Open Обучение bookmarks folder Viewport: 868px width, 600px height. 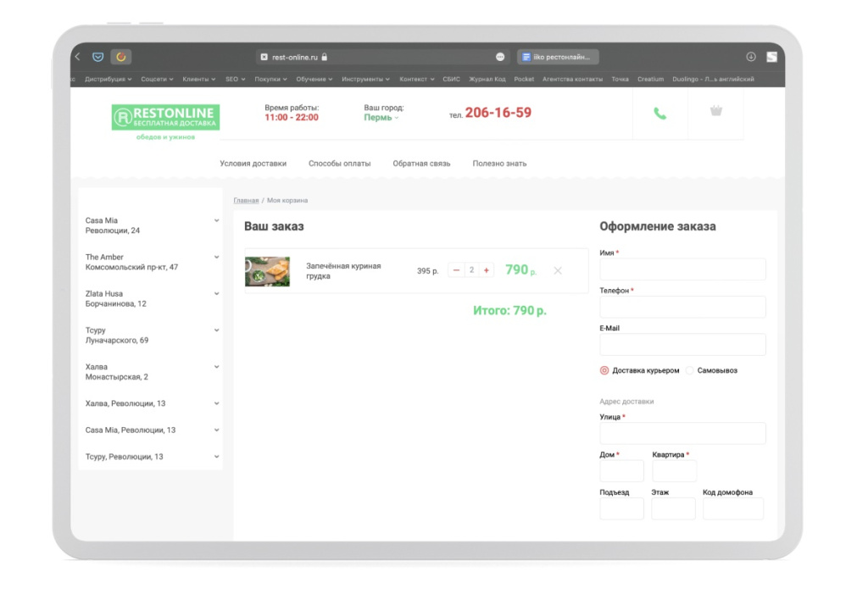(314, 79)
